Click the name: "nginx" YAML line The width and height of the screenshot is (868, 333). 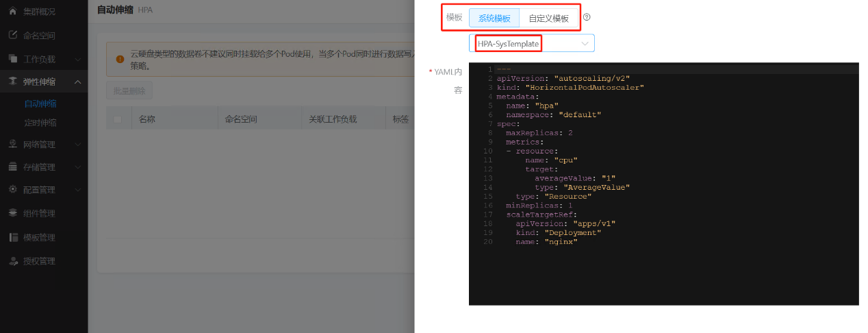pyautogui.click(x=546, y=241)
